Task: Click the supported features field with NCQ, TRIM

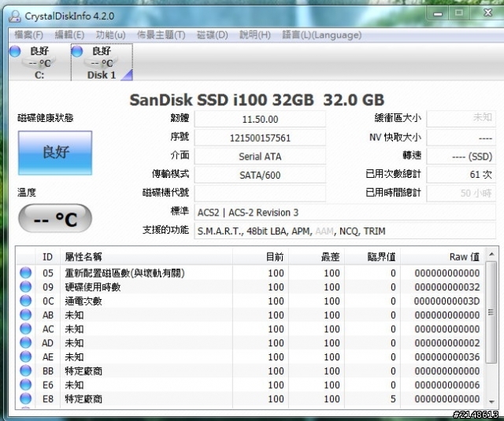Action: [345, 231]
